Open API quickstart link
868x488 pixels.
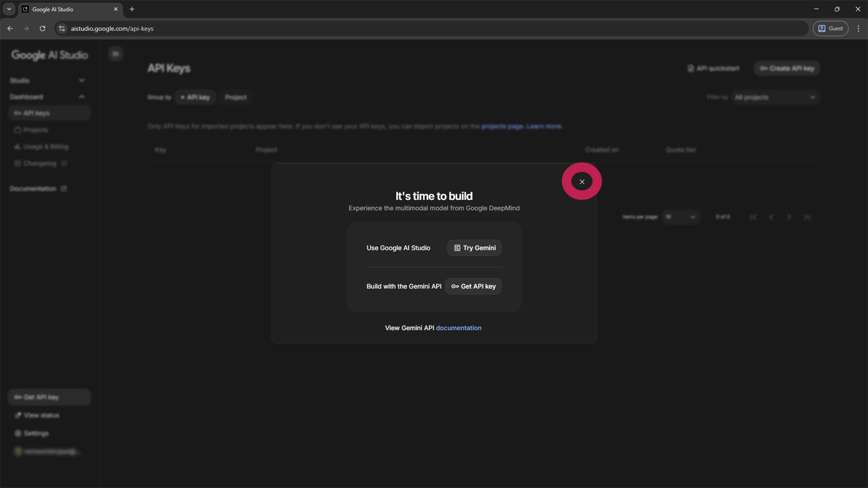click(713, 68)
